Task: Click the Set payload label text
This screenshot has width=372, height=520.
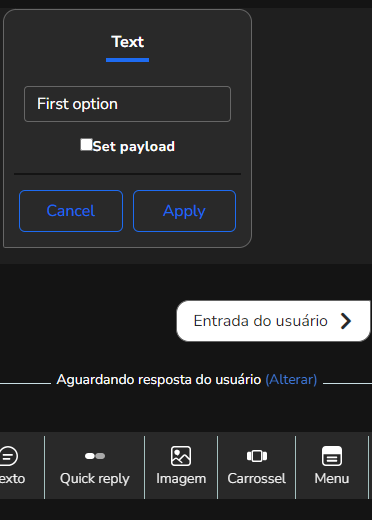Action: [134, 147]
